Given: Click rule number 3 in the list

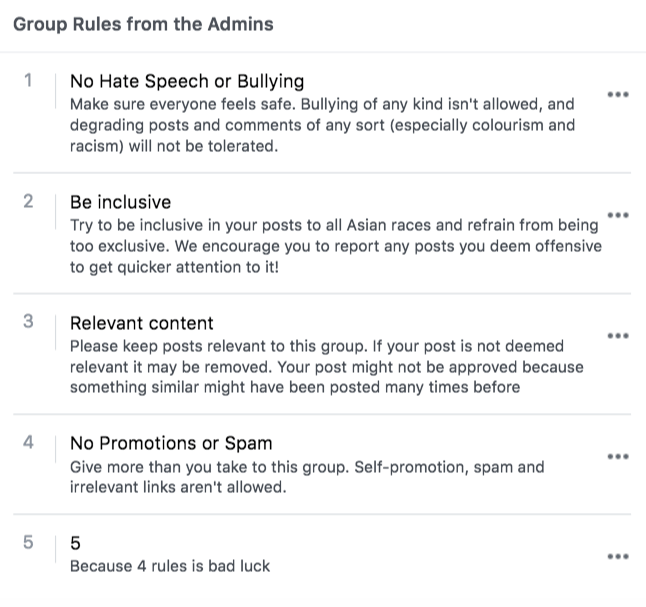Looking at the screenshot, I should [28, 322].
